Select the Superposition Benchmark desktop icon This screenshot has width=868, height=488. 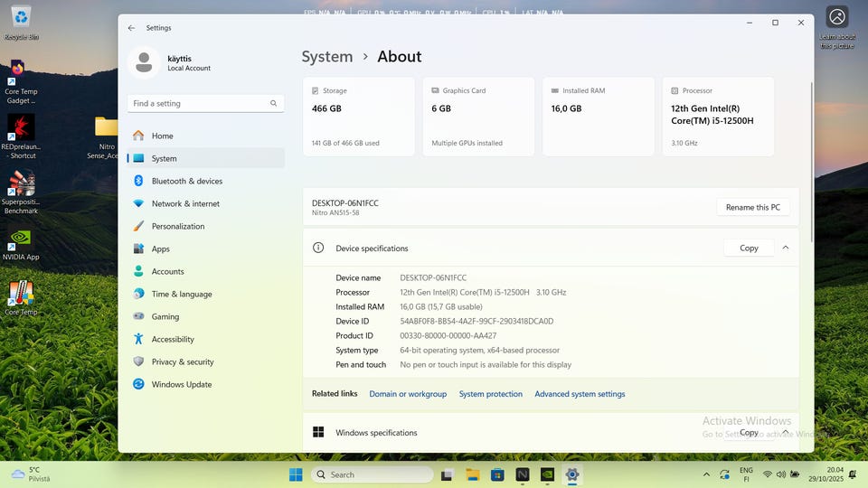(x=20, y=184)
